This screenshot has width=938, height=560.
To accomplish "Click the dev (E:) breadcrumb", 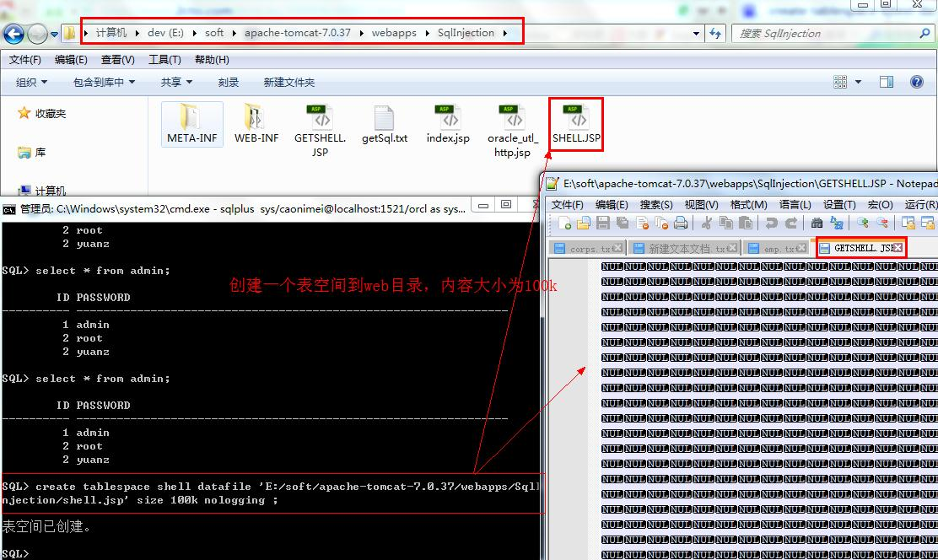I will point(165,32).
